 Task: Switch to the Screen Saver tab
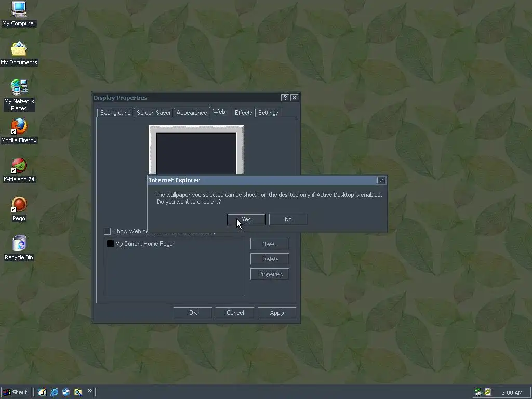pyautogui.click(x=153, y=113)
